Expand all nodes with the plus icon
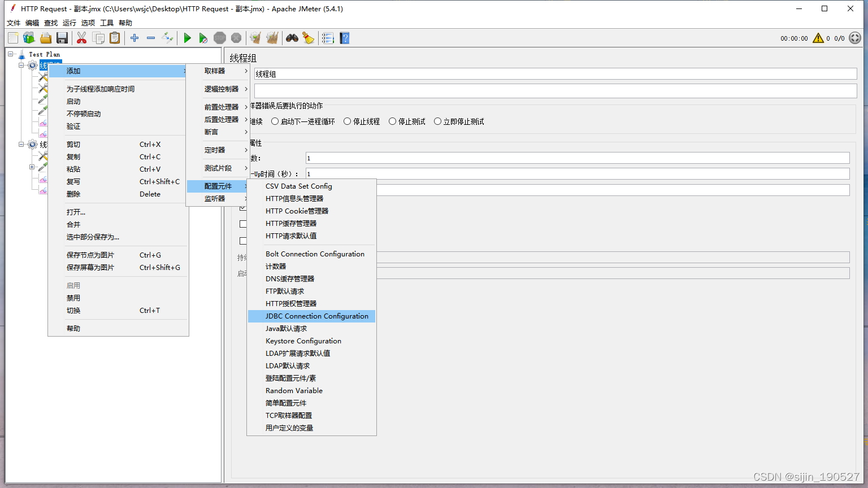 (x=134, y=38)
